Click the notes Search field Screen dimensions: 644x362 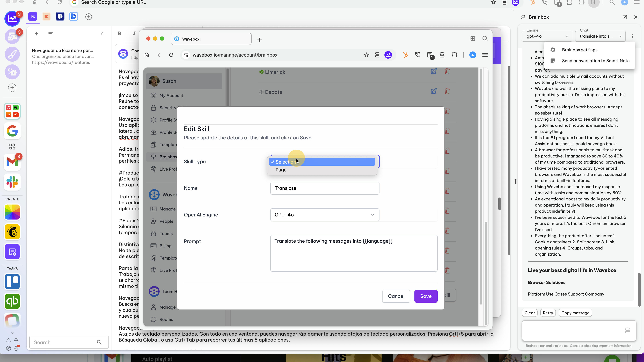[69, 342]
